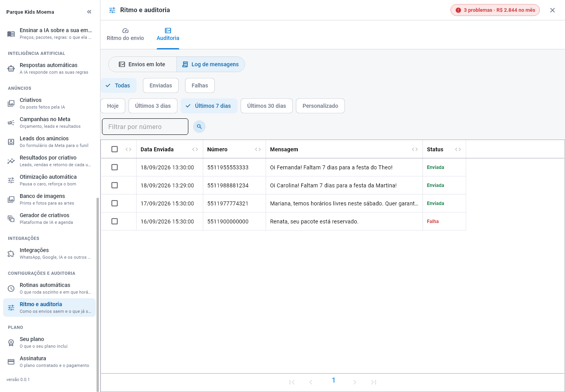
Task: Open Seu plano in the sidebar
Action: (x=49, y=343)
